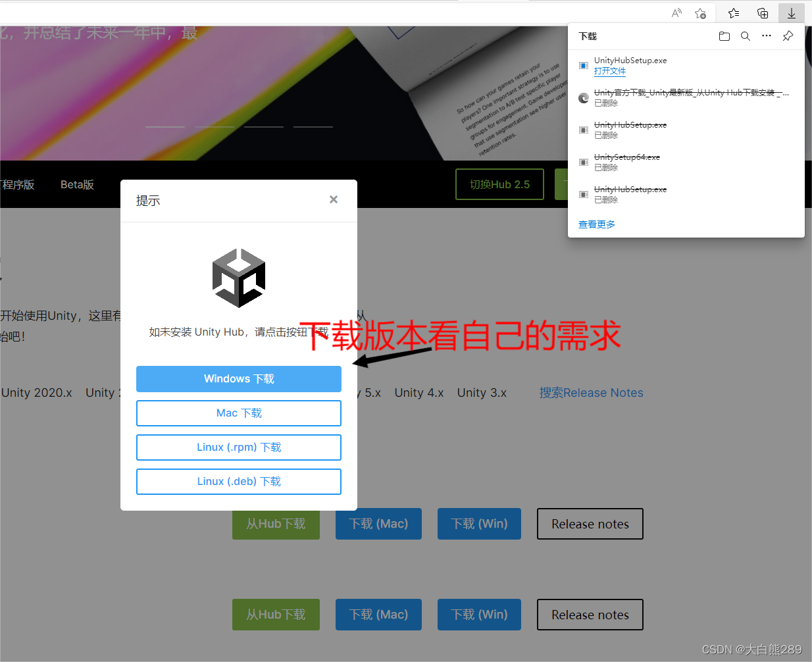Select the last carousel indicator on banner
The height and width of the screenshot is (662, 812).
(x=313, y=126)
